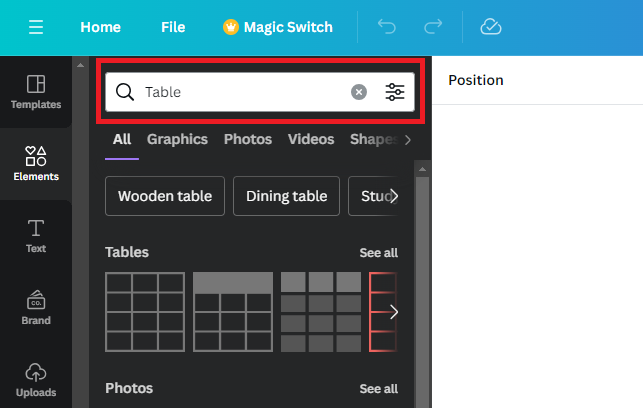This screenshot has height=408, width=643.
Task: Click the crown icon beside Magic Switch
Action: (231, 27)
